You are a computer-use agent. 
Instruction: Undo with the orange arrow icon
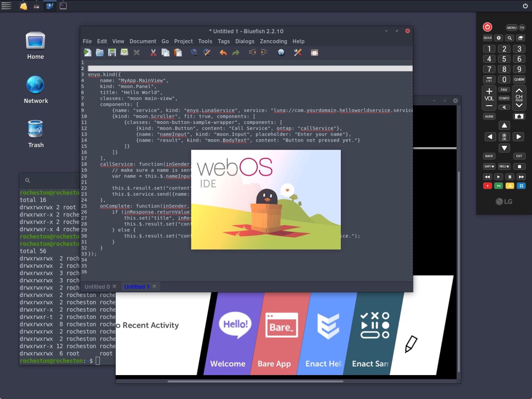pyautogui.click(x=223, y=53)
